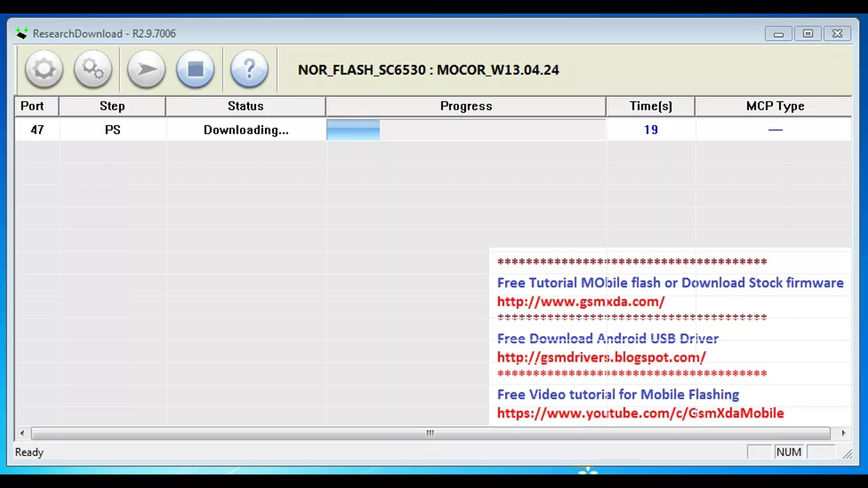This screenshot has height=488, width=868.
Task: Click the ResearchDownload title bar app icon
Action: pos(22,33)
